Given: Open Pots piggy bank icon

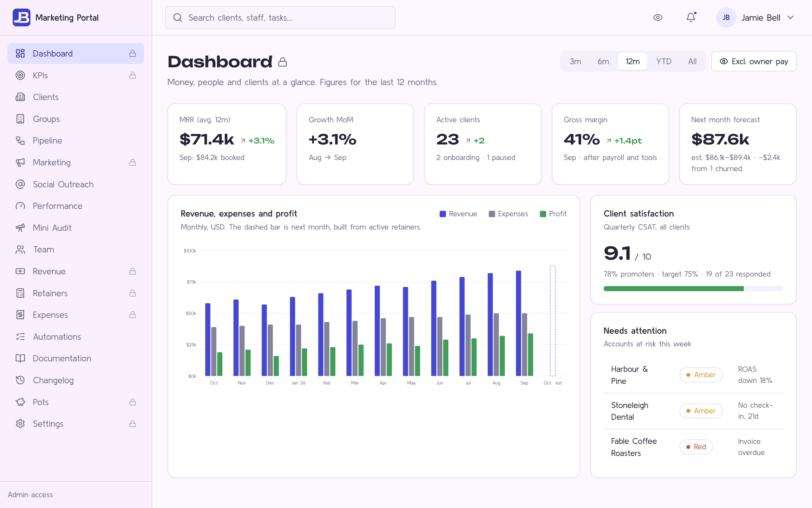Looking at the screenshot, I should [21, 402].
